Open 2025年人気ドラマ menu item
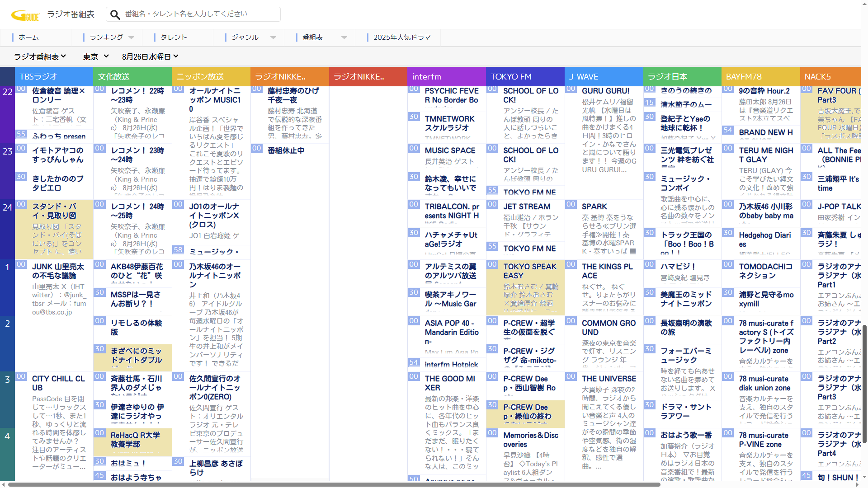Viewport: 868px width, 488px height. tap(402, 38)
